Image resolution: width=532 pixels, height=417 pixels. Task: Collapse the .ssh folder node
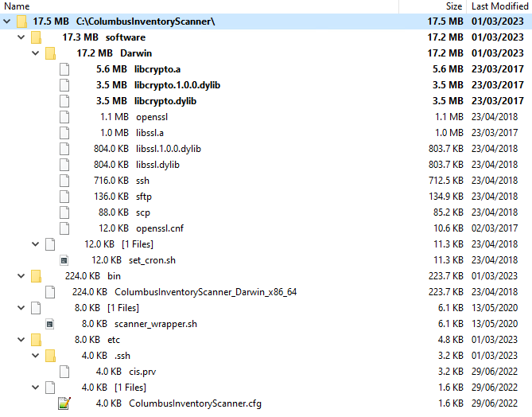(35, 356)
